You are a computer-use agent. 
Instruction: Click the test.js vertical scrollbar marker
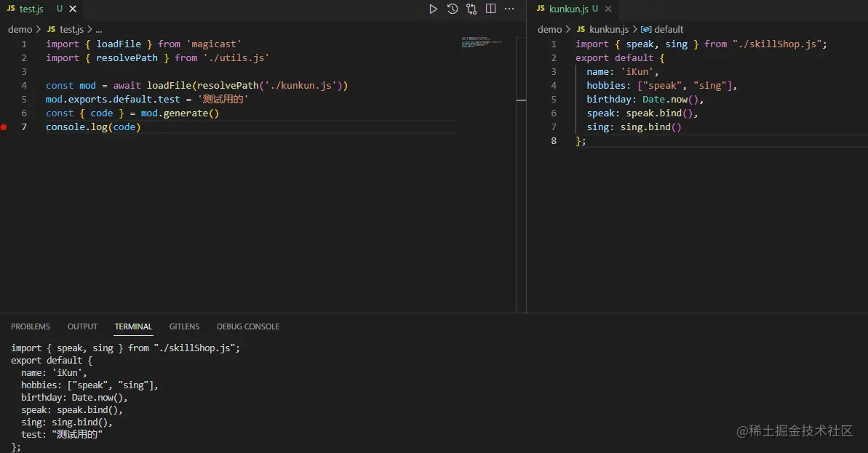pos(521,100)
